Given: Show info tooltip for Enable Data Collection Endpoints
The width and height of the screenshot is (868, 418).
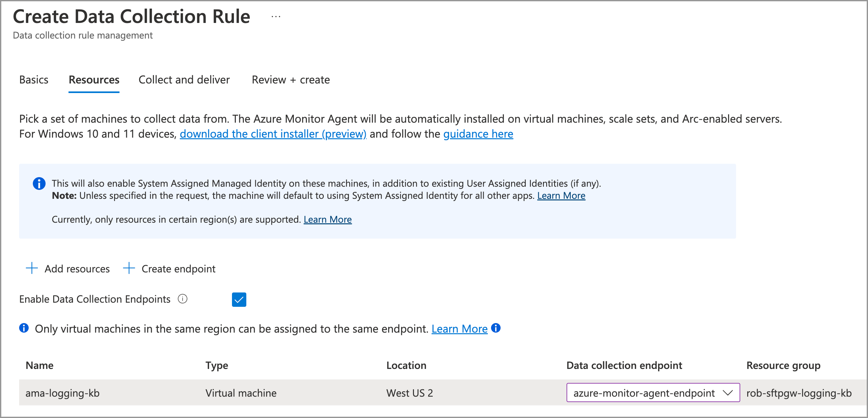Looking at the screenshot, I should tap(183, 299).
